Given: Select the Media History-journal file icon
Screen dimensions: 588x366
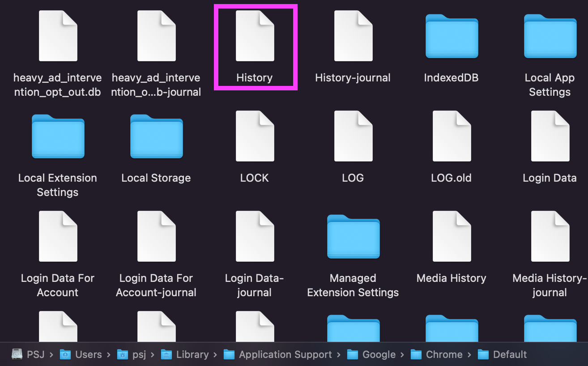Looking at the screenshot, I should pyautogui.click(x=550, y=236).
